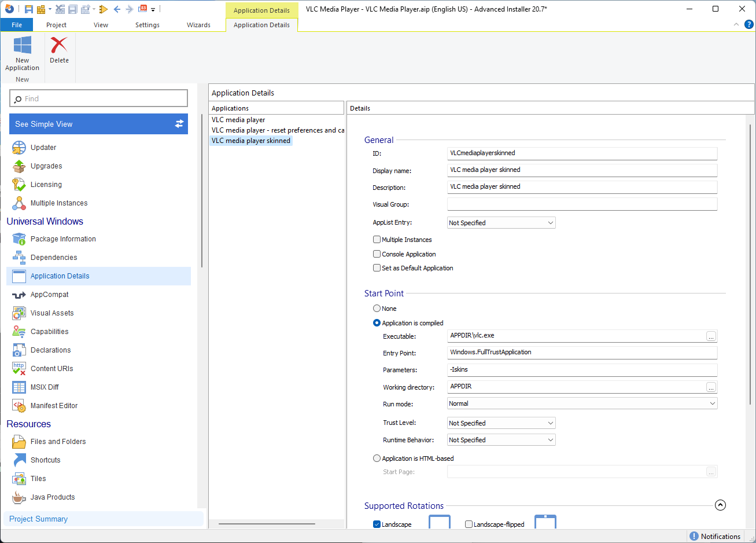Click the Save icon in quick access toolbar
Image resolution: width=756 pixels, height=543 pixels.
(28, 9)
